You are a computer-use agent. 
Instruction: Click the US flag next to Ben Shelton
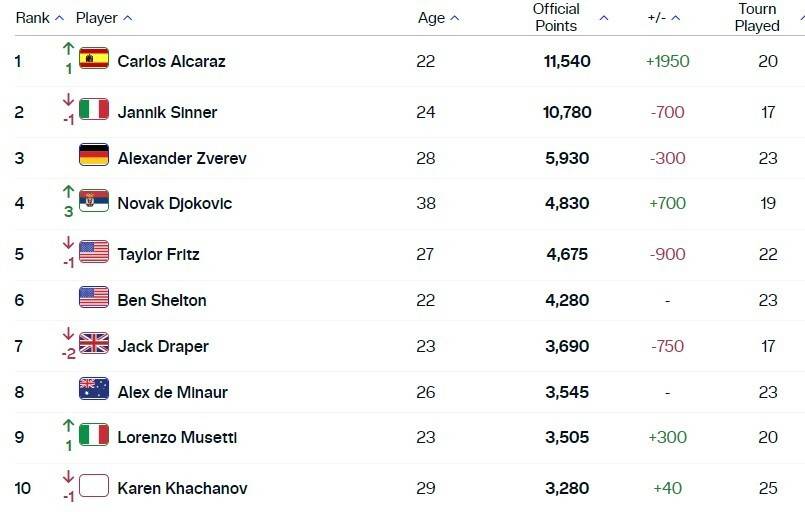(94, 298)
